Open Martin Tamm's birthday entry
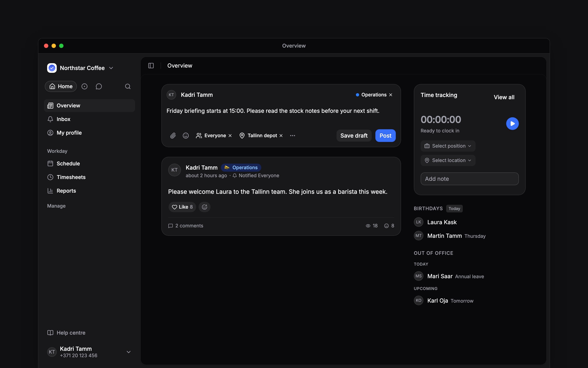This screenshot has width=588, height=368. click(450, 236)
